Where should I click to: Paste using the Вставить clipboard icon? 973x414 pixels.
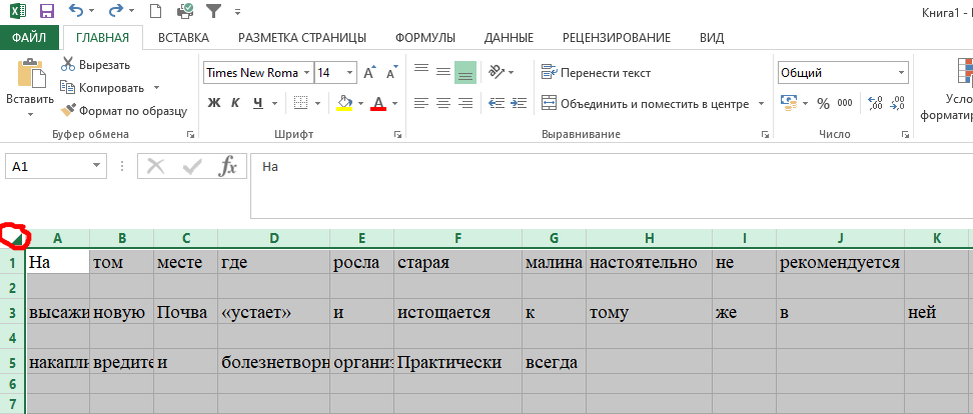tap(30, 74)
